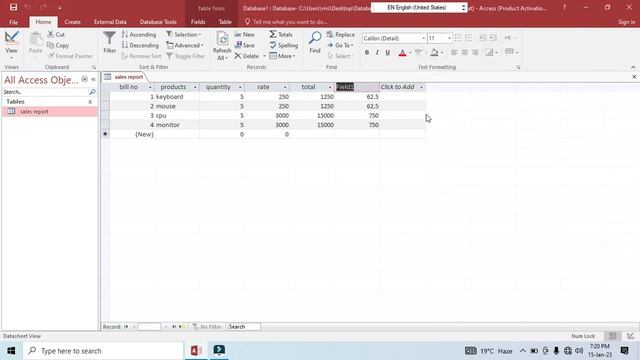Open the Windows Start menu
Screen dimensions: 640x360
click(11, 351)
